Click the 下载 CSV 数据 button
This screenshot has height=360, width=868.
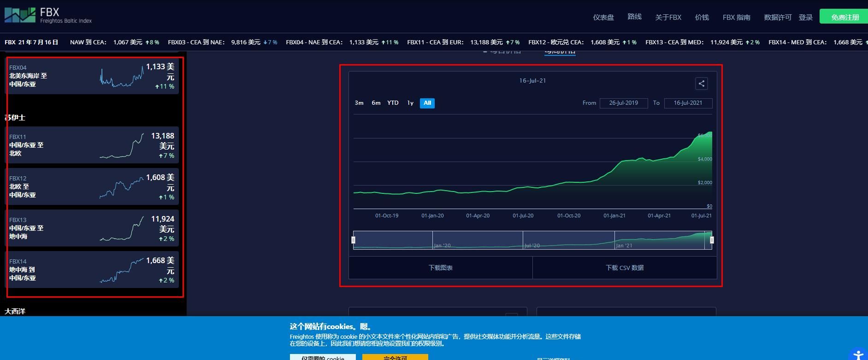(x=625, y=268)
